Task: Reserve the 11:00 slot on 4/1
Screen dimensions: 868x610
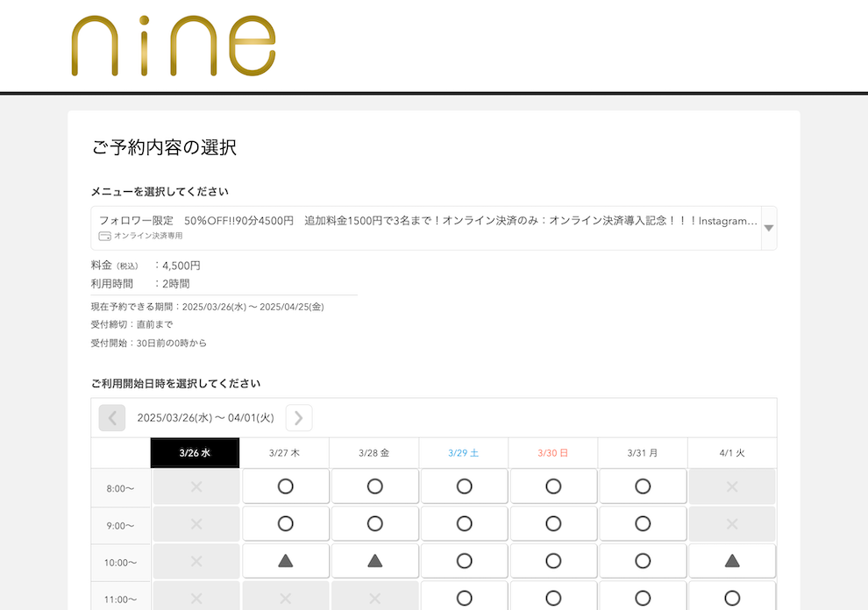Action: tap(732, 598)
